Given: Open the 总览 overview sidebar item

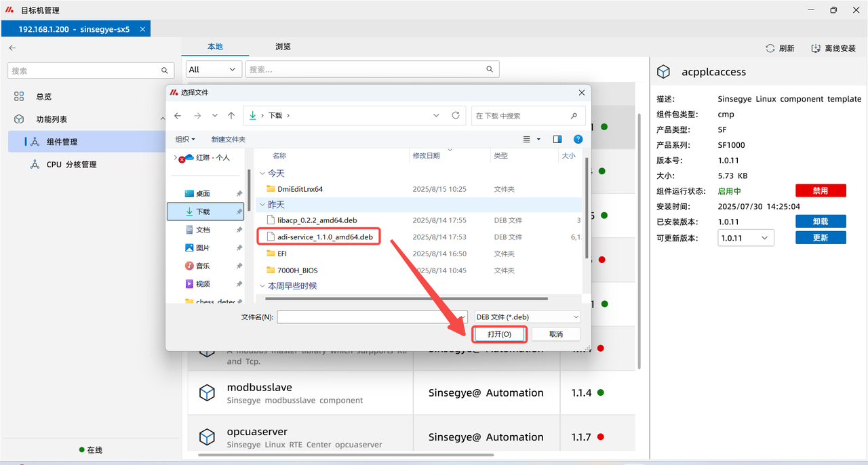Looking at the screenshot, I should (x=43, y=97).
